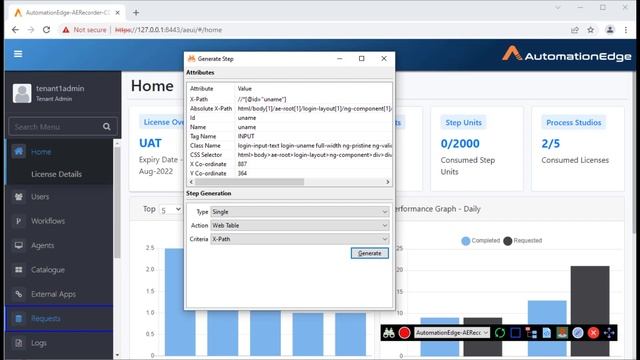The width and height of the screenshot is (640, 360).
Task: Click the red record button in recorder toolbar
Action: click(404, 333)
